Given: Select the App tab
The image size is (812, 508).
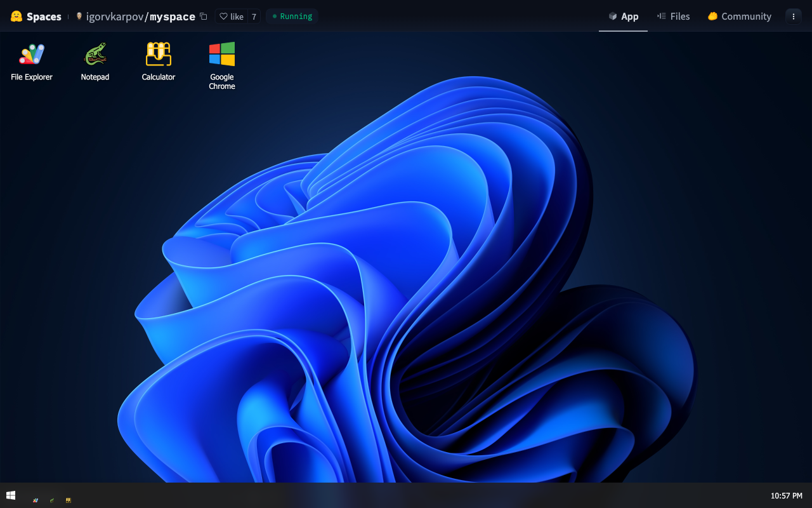Looking at the screenshot, I should pyautogui.click(x=623, y=17).
